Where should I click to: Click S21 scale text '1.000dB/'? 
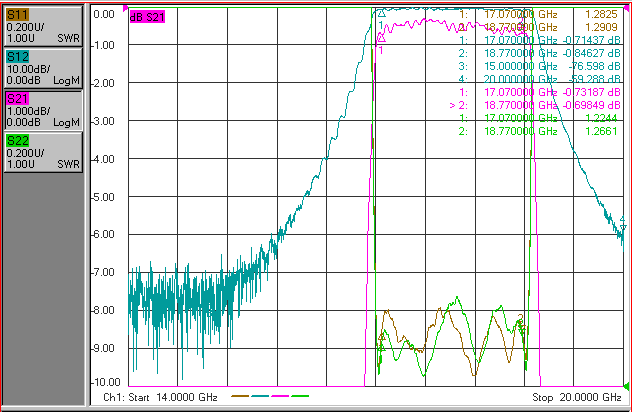coord(28,111)
